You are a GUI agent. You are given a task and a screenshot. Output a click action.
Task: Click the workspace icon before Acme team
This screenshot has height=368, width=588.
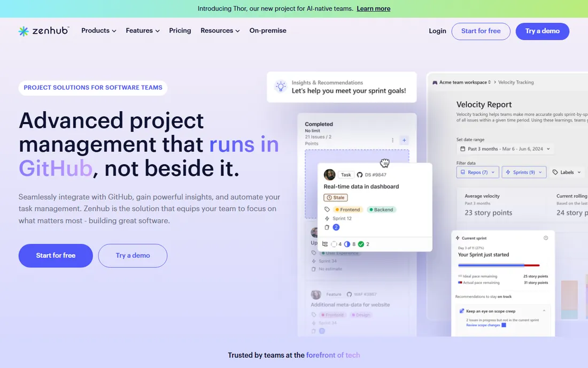[x=435, y=82]
